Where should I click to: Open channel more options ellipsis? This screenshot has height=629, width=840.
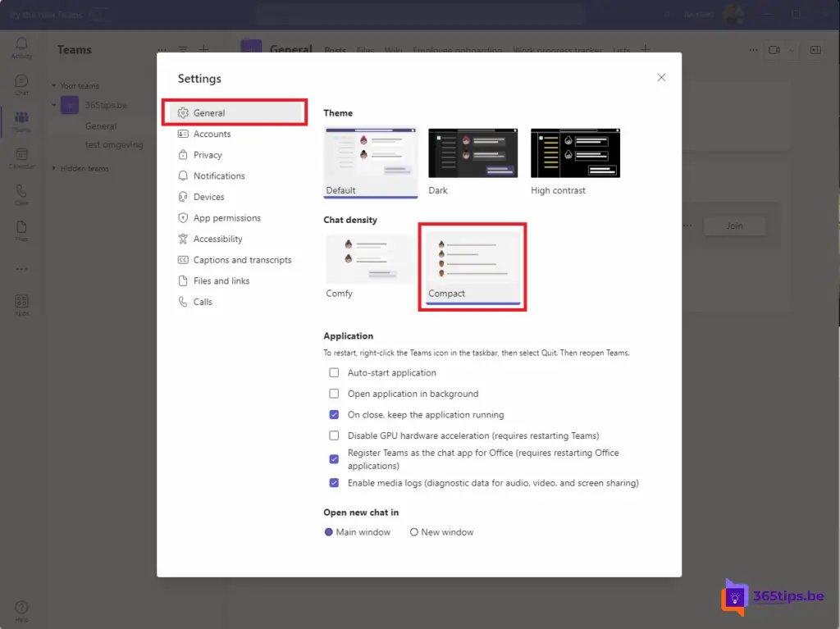tap(753, 50)
